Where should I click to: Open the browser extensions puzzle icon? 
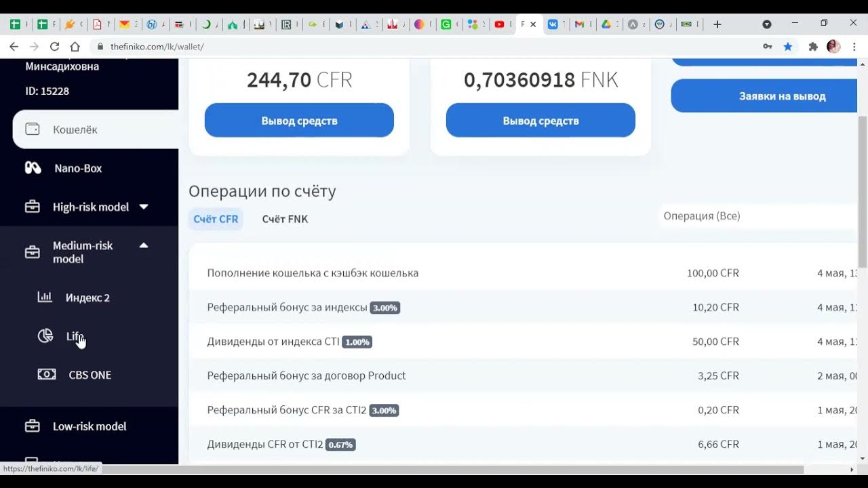point(813,47)
